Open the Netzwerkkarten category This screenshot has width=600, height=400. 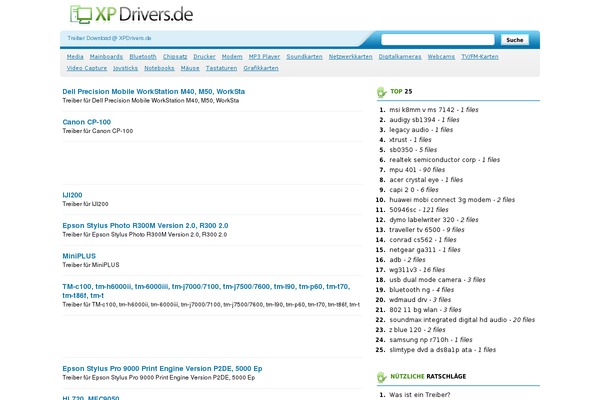[x=351, y=57]
